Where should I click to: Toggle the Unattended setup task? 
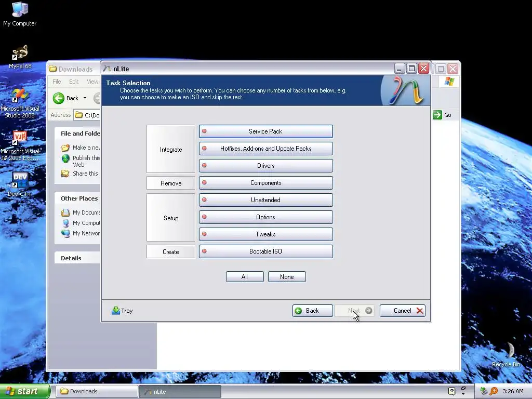tap(265, 200)
